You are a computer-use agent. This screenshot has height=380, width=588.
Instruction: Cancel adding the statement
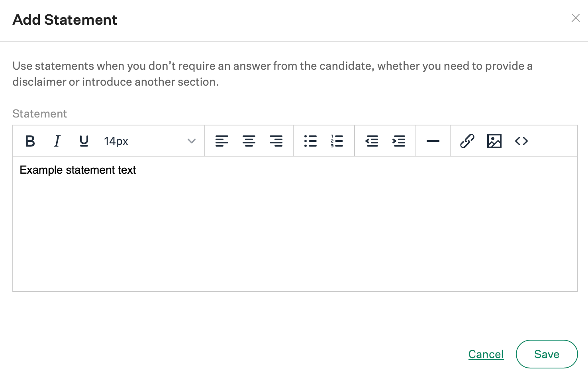(486, 354)
